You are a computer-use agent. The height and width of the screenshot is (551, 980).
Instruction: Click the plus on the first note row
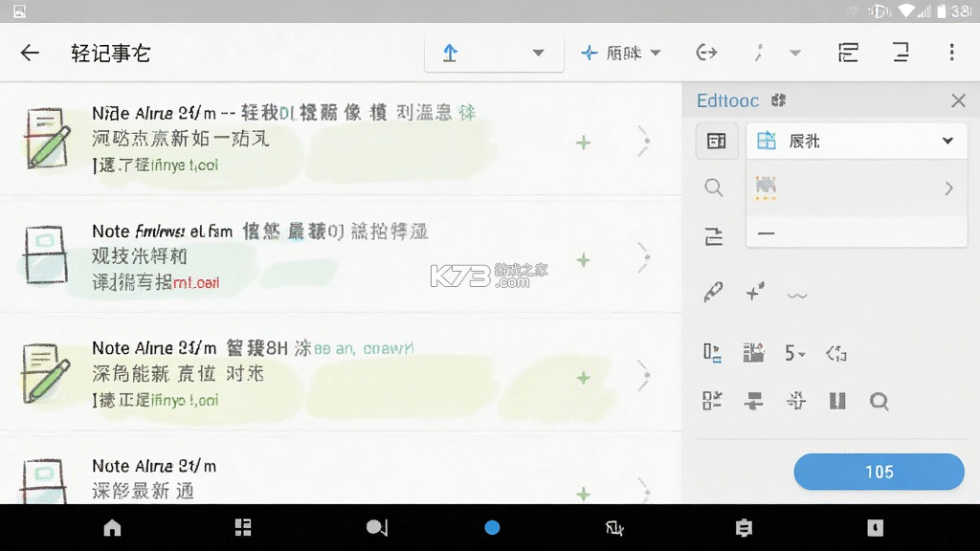pos(583,143)
